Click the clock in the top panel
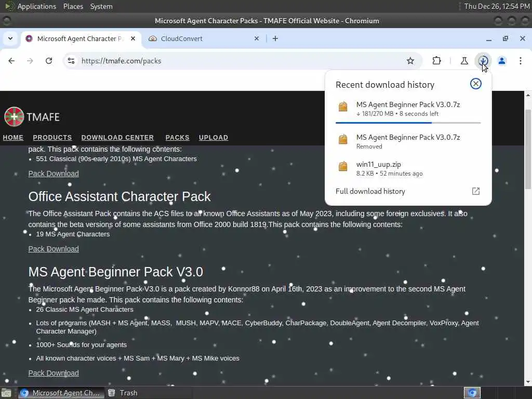The image size is (532, 399). click(x=497, y=6)
